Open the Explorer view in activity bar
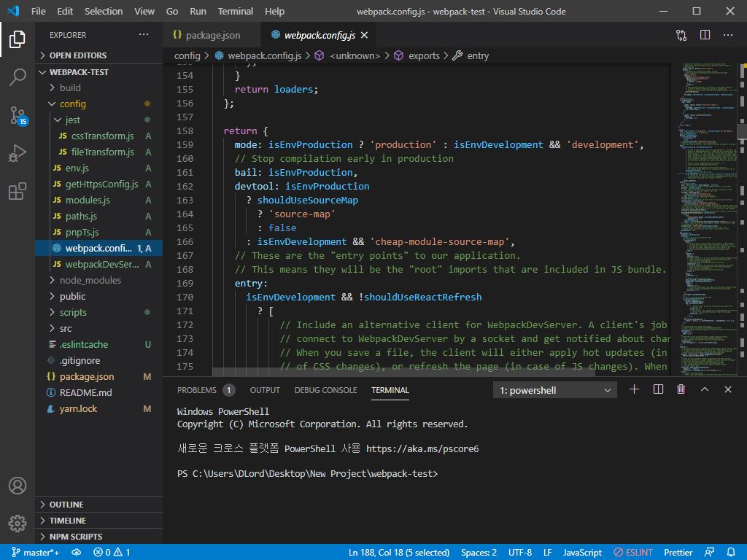 click(x=18, y=39)
